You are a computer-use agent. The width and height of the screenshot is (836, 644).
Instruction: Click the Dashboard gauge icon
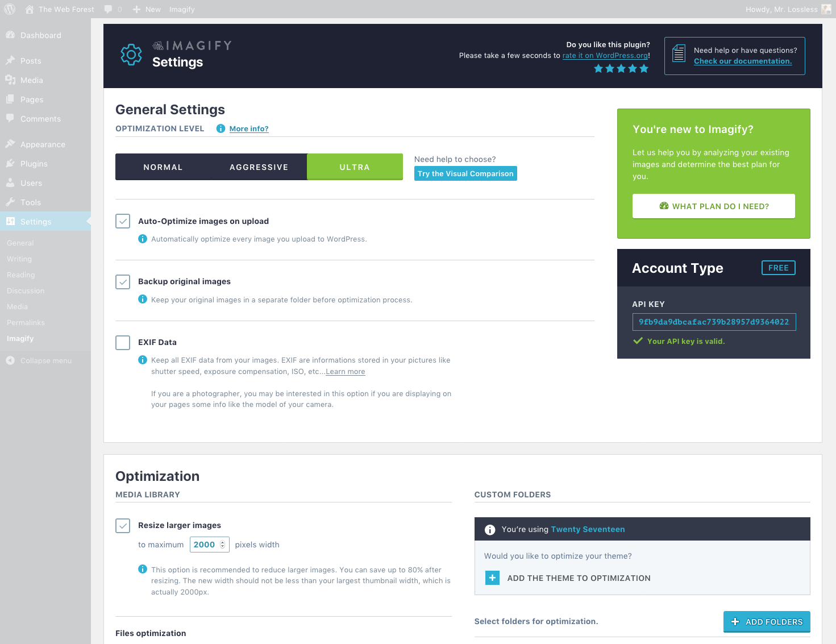point(10,35)
